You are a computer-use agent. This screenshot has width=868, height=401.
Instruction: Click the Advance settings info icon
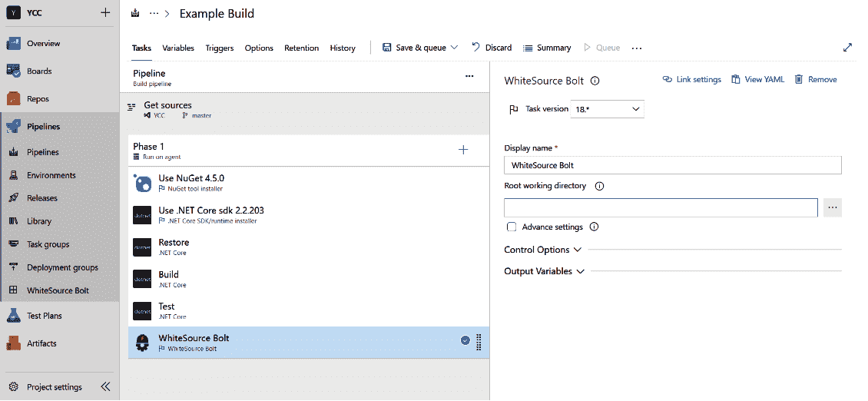[594, 227]
